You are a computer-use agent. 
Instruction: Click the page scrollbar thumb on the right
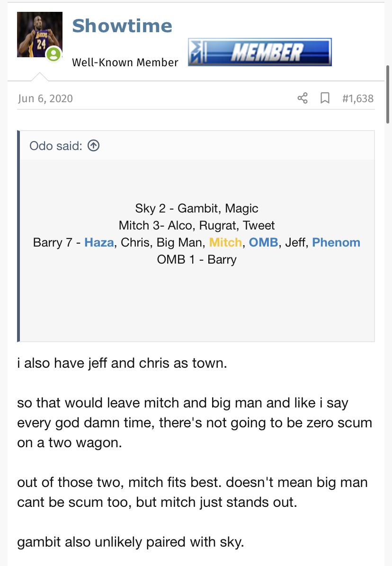click(388, 95)
